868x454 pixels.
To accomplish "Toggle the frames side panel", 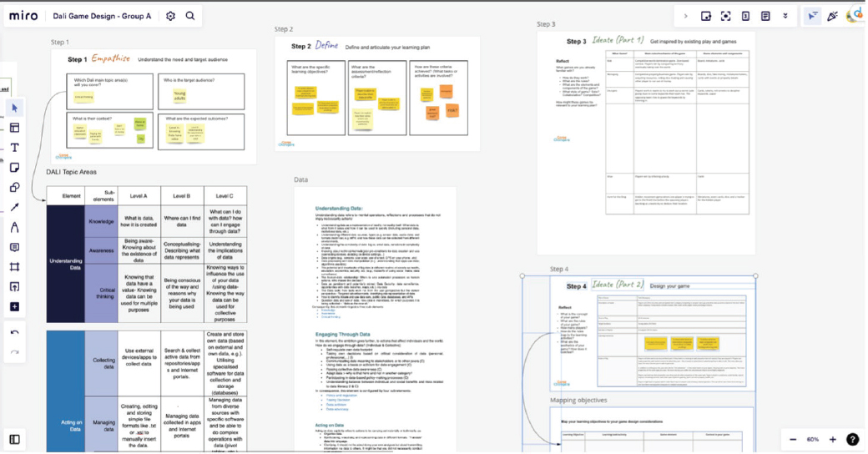I will (x=14, y=439).
